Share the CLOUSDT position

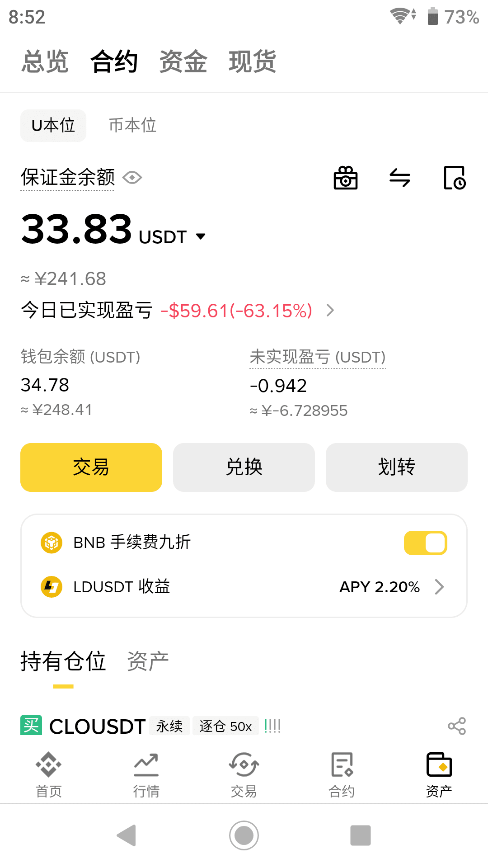point(456,726)
